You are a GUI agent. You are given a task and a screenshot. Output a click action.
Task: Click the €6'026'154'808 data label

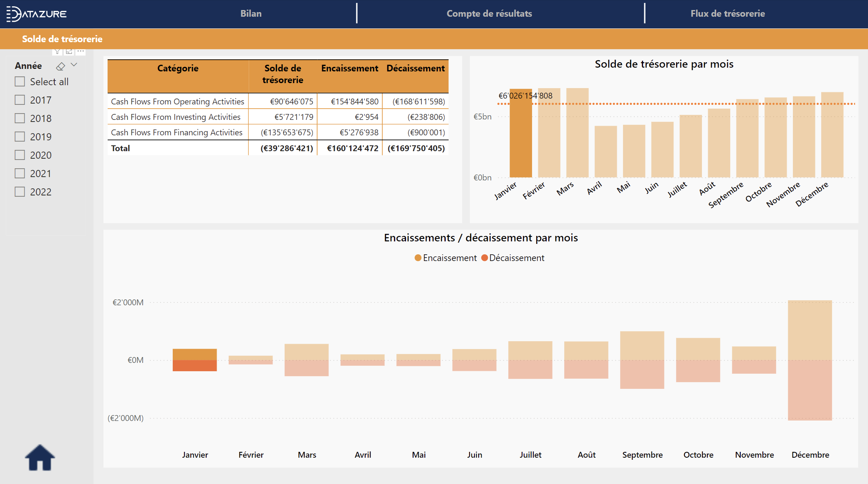pyautogui.click(x=525, y=96)
